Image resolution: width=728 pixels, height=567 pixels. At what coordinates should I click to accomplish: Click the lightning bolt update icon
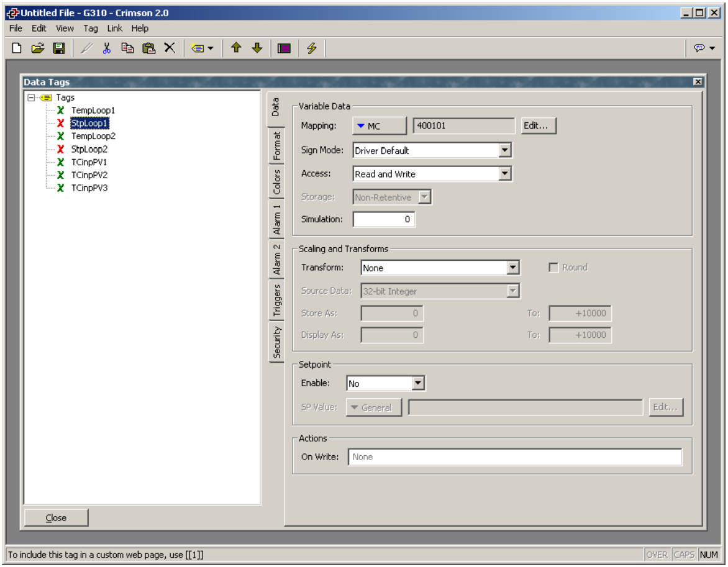[312, 48]
